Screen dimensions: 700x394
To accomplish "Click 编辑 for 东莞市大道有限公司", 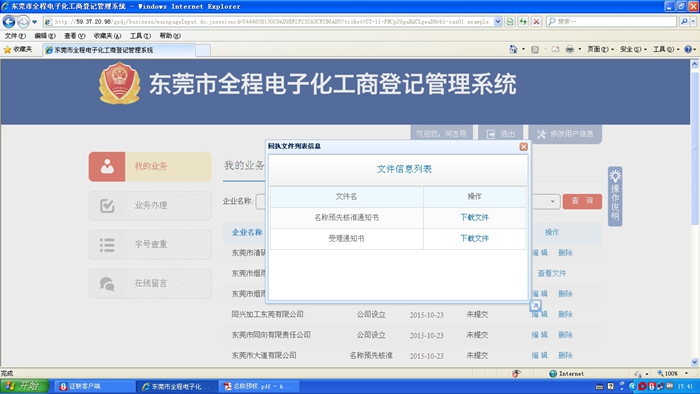I will (x=539, y=355).
